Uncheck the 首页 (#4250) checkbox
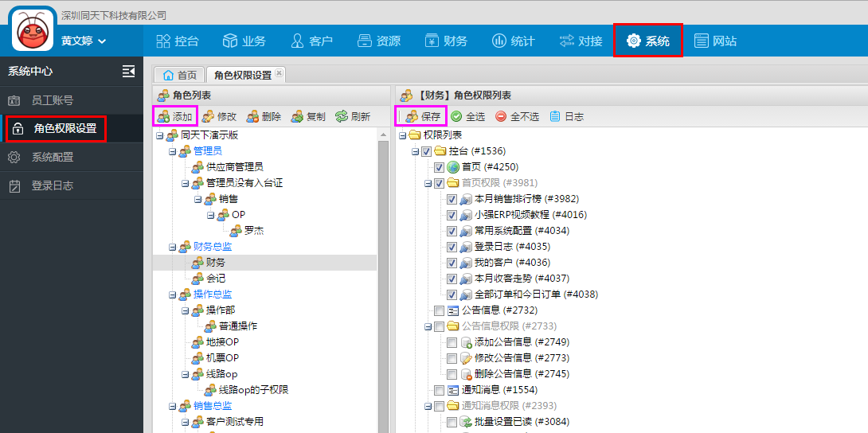Image resolution: width=868 pixels, height=433 pixels. click(x=439, y=167)
